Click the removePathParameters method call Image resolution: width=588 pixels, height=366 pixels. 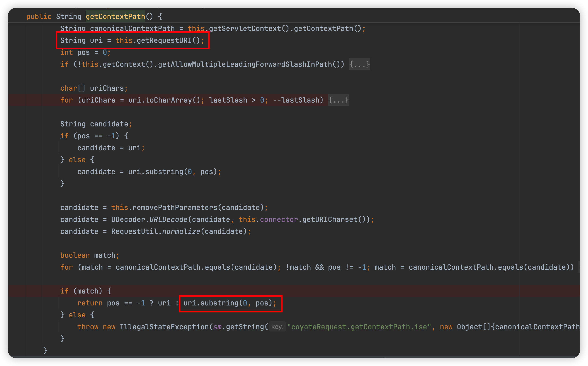pyautogui.click(x=175, y=208)
